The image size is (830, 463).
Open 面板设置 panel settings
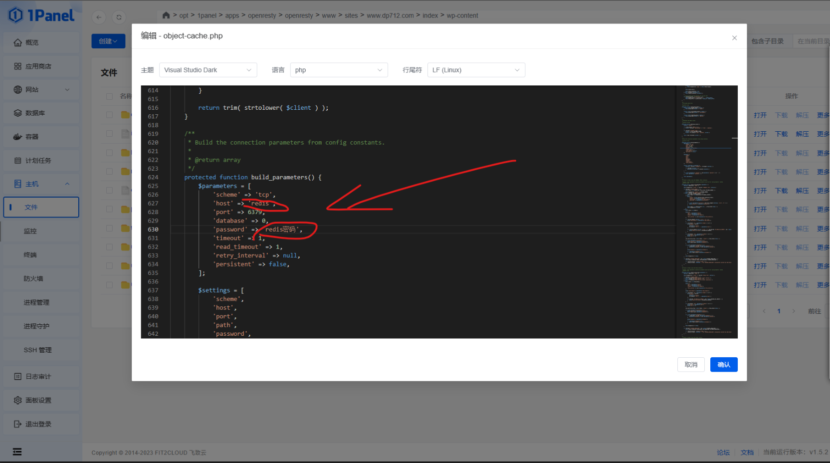pos(37,400)
